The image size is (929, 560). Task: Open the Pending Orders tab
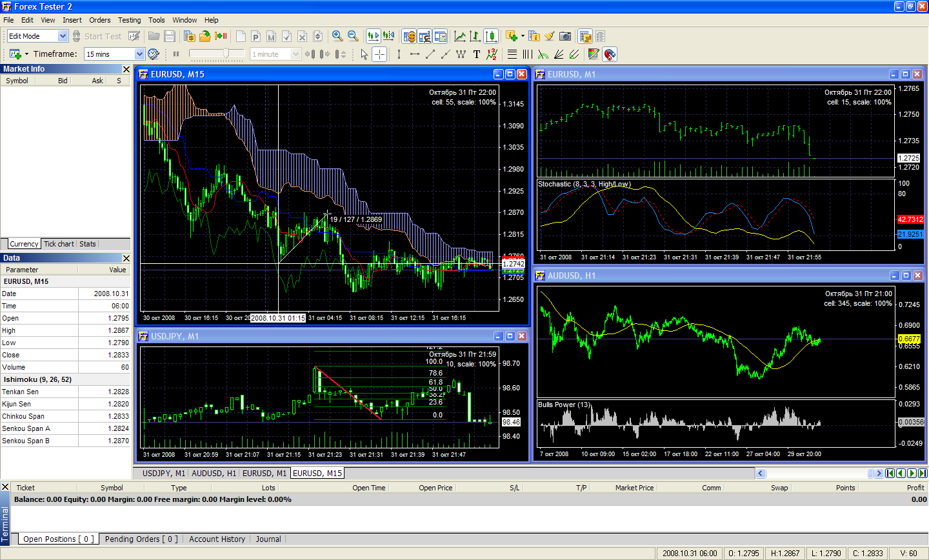141,539
